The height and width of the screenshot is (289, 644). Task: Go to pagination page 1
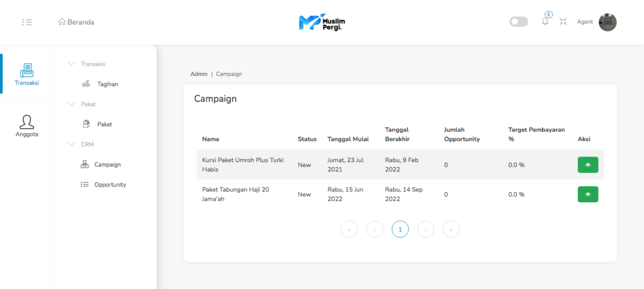pyautogui.click(x=400, y=230)
